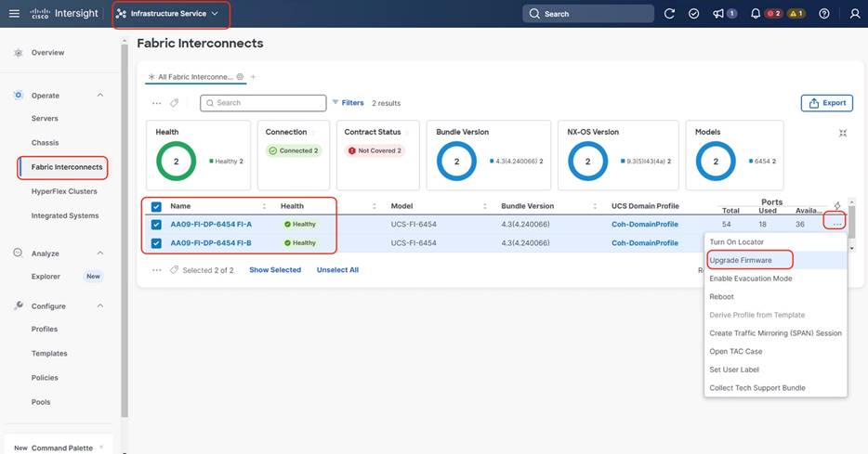This screenshot has width=868, height=454.
Task: Click the column settings icon above row actions
Action: click(837, 206)
